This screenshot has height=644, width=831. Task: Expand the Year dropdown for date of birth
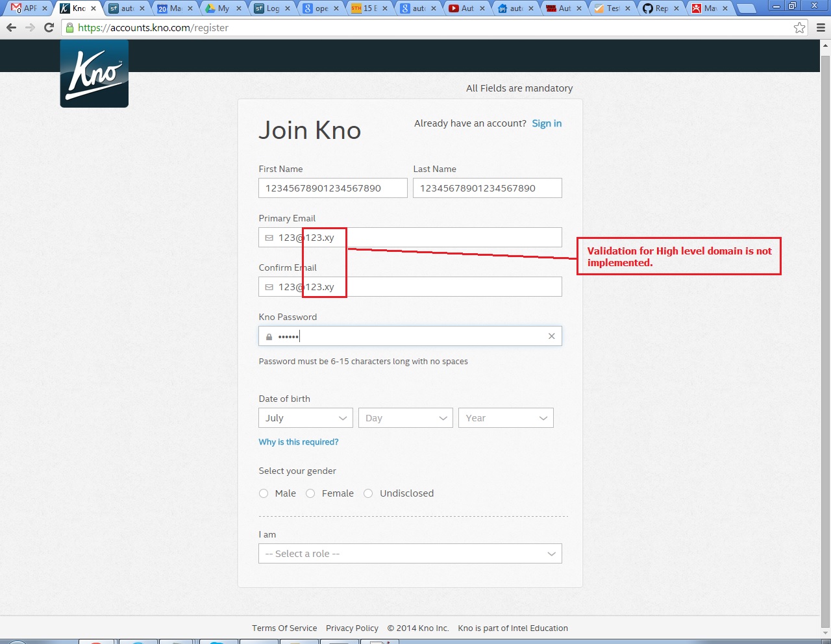506,418
